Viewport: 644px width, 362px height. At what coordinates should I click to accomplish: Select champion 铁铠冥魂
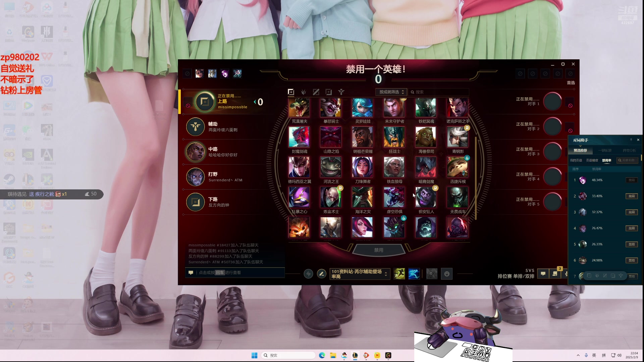426,108
